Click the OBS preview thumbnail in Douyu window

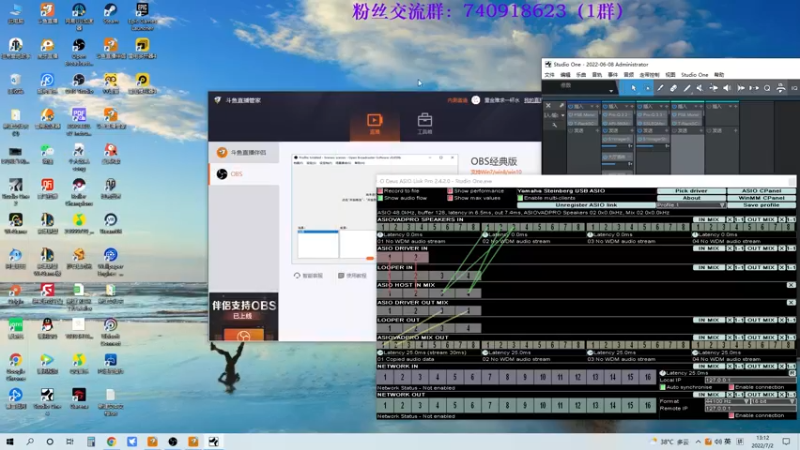[x=374, y=208]
